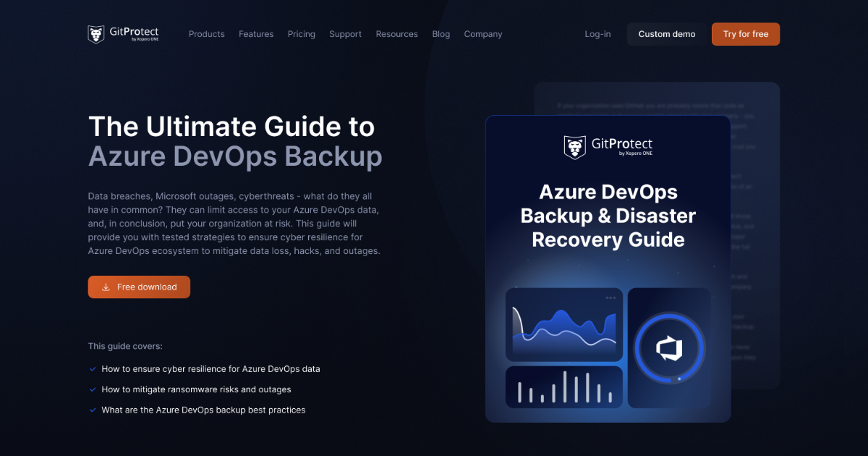This screenshot has width=868, height=456.
Task: Click the Free download button
Action: pos(139,287)
